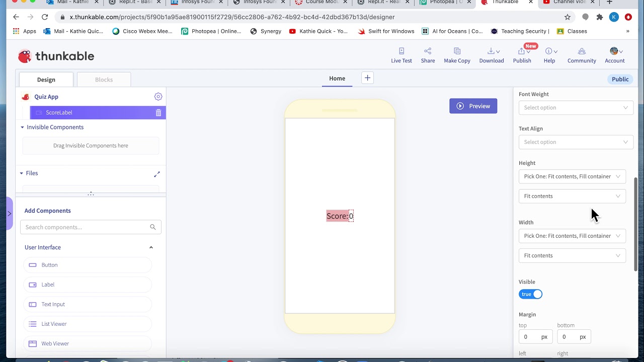644x362 pixels.
Task: Open the Chrome profile K avatar
Action: pyautogui.click(x=614, y=17)
